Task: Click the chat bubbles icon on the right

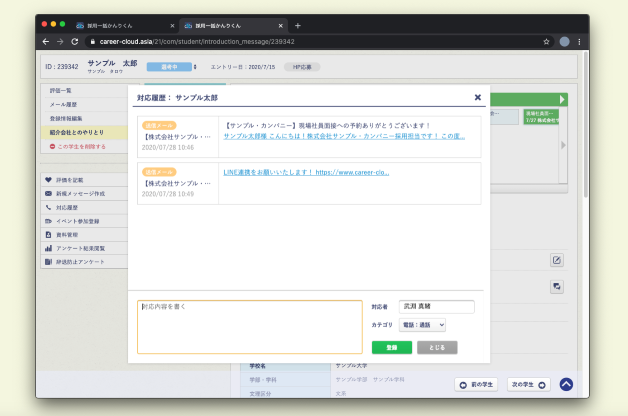Action: [557, 286]
